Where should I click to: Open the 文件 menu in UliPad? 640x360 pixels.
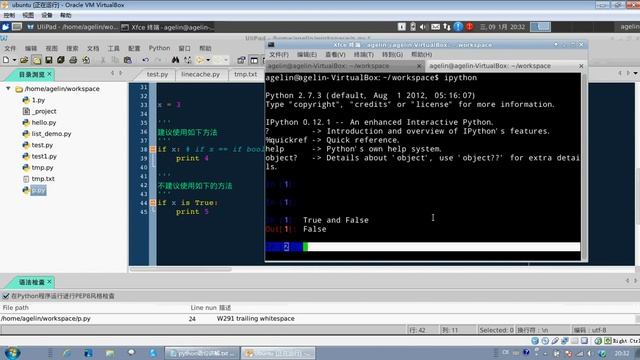tap(10, 48)
